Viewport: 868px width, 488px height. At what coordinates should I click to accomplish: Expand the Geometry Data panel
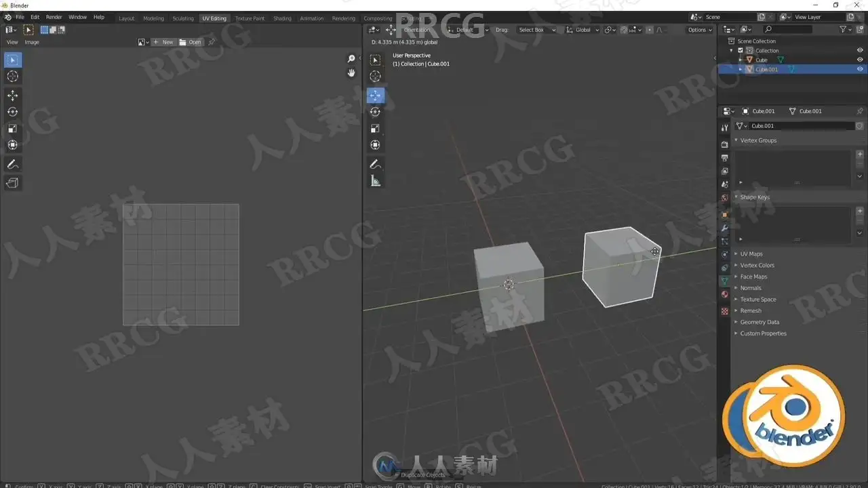tap(759, 322)
